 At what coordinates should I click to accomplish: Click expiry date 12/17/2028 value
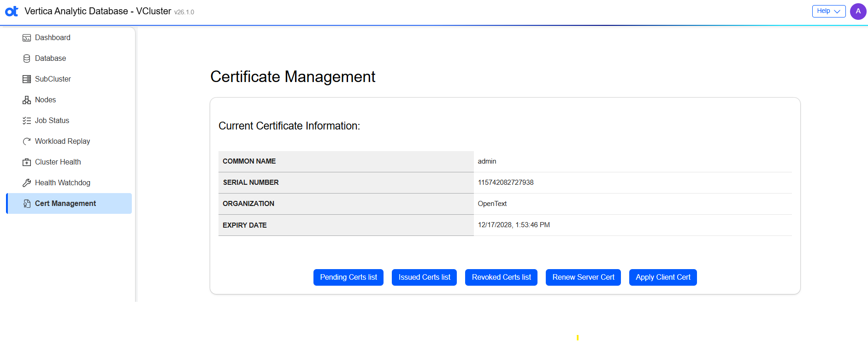point(514,225)
